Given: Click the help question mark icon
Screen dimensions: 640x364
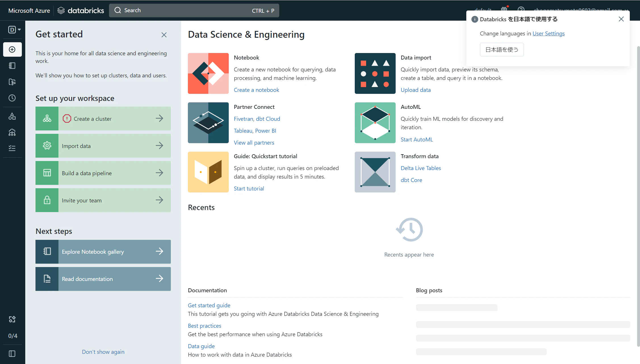Looking at the screenshot, I should (521, 9).
